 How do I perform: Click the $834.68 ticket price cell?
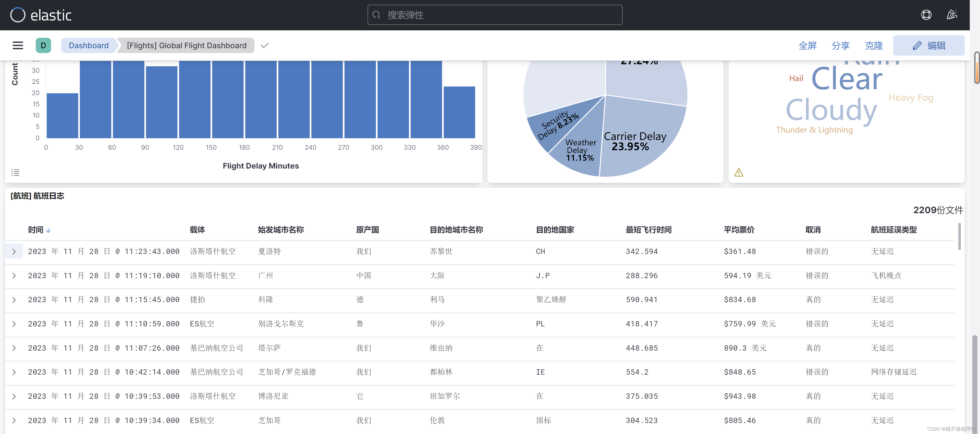740,300
